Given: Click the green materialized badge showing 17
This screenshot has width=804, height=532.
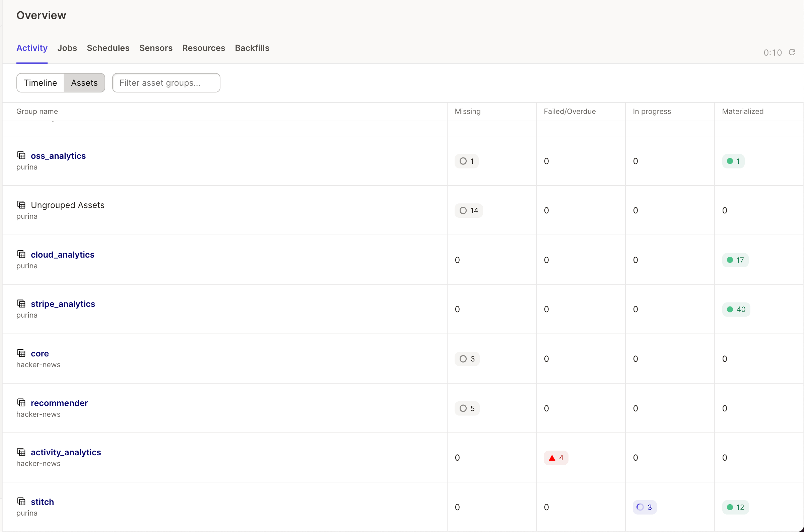Looking at the screenshot, I should point(735,260).
